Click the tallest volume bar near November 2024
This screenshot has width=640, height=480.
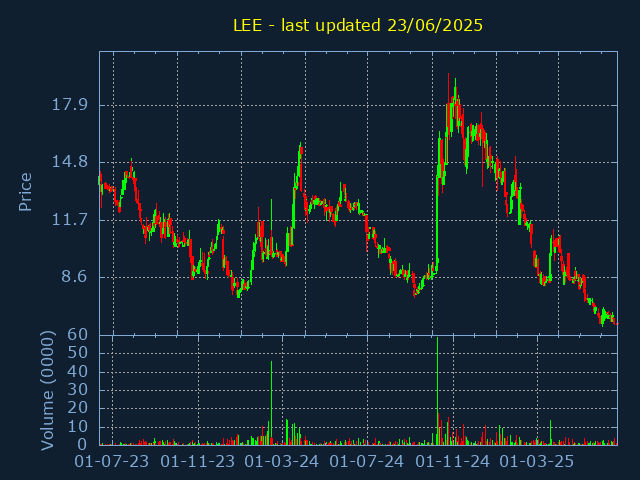tap(437, 391)
